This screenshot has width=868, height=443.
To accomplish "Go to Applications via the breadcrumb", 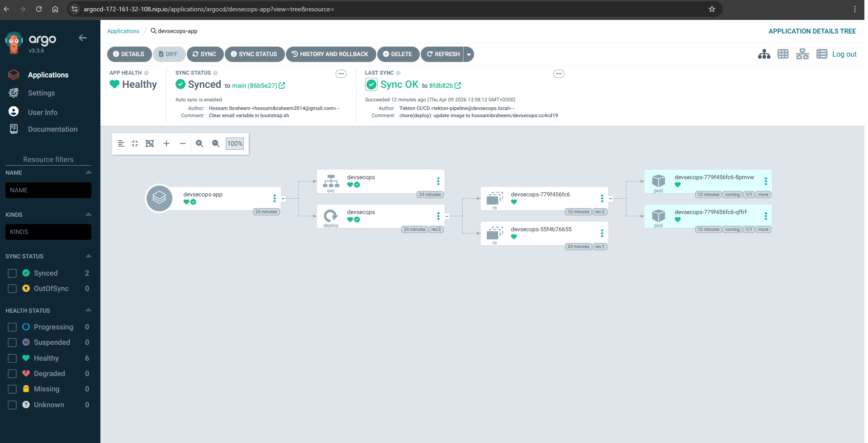I will (123, 31).
